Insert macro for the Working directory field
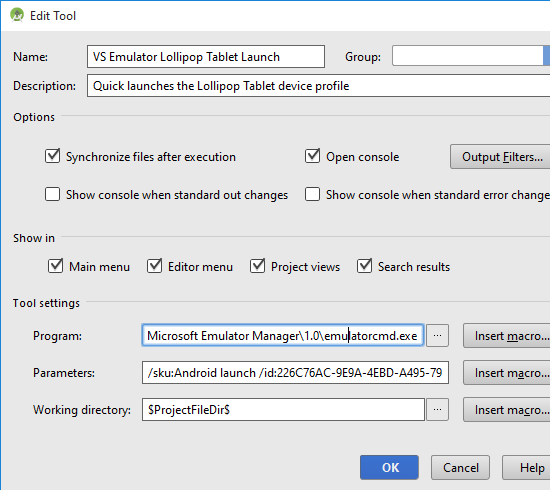 coord(507,410)
